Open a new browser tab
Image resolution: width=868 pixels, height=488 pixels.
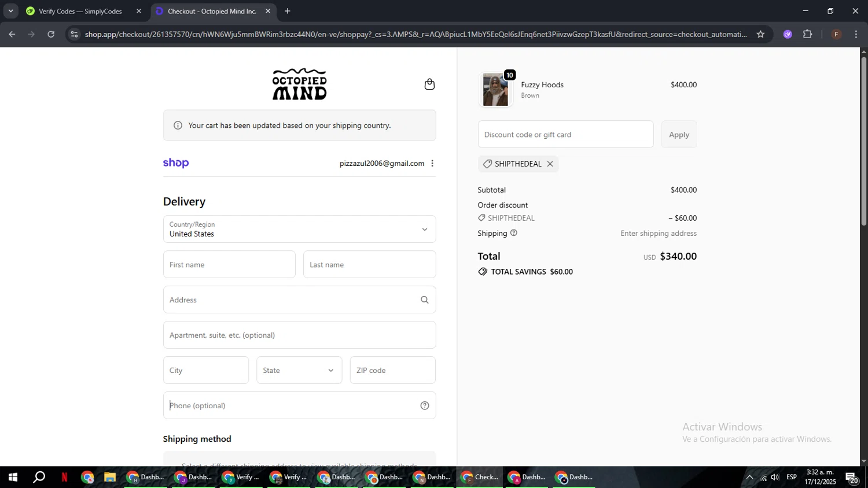pyautogui.click(x=288, y=11)
